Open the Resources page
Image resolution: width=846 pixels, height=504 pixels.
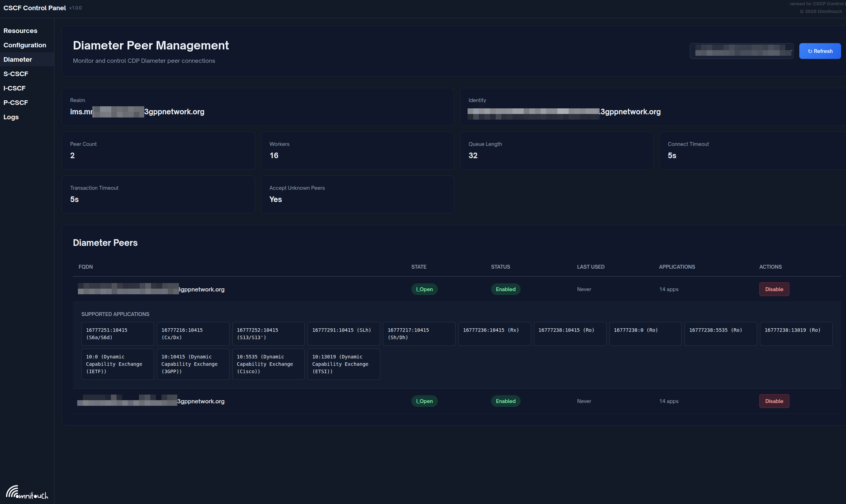click(x=20, y=31)
